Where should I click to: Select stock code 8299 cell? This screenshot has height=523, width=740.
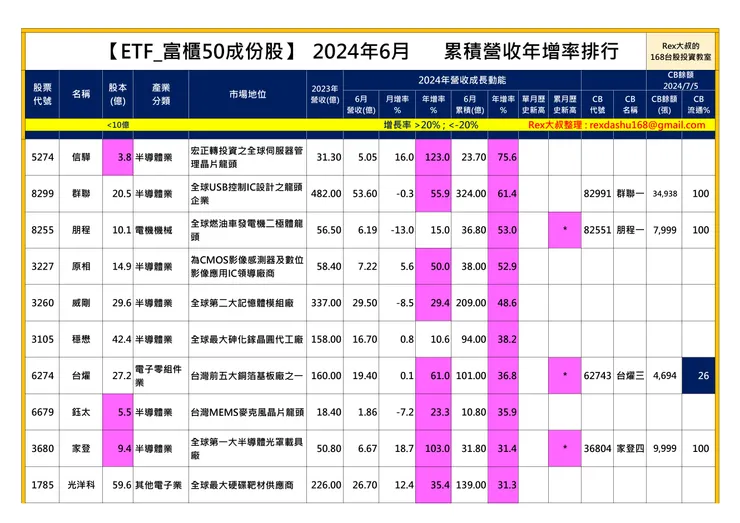pyautogui.click(x=42, y=194)
